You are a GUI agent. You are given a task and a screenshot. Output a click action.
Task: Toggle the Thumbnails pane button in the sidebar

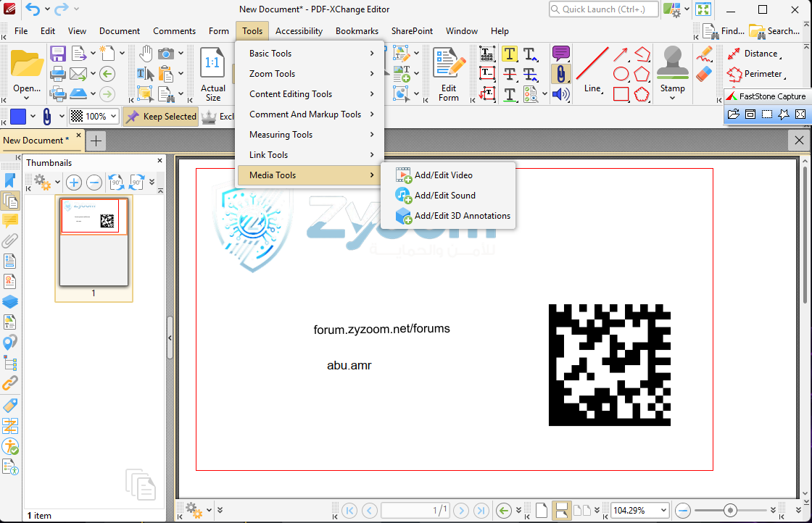coord(10,201)
